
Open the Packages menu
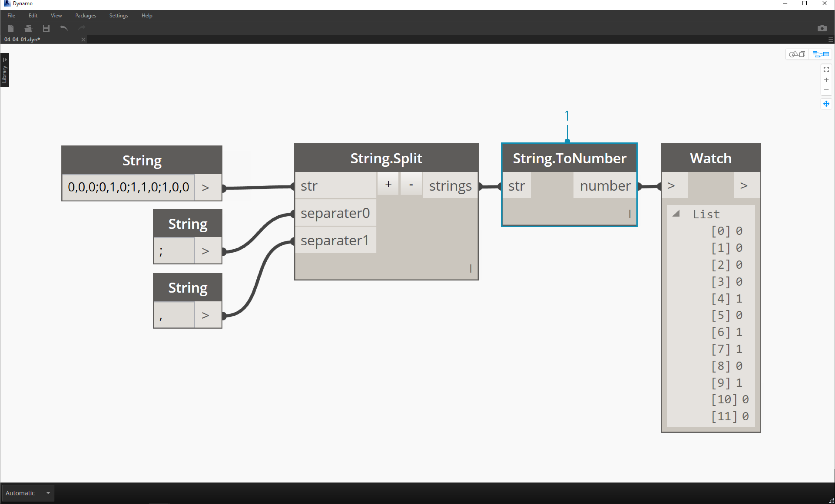pyautogui.click(x=86, y=15)
